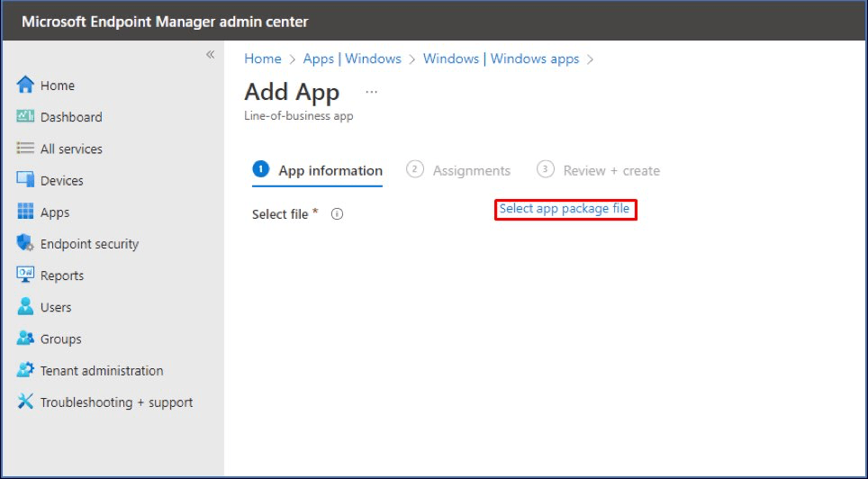Select the Reports icon in sidebar
Image resolution: width=868 pixels, height=479 pixels.
pyautogui.click(x=25, y=276)
